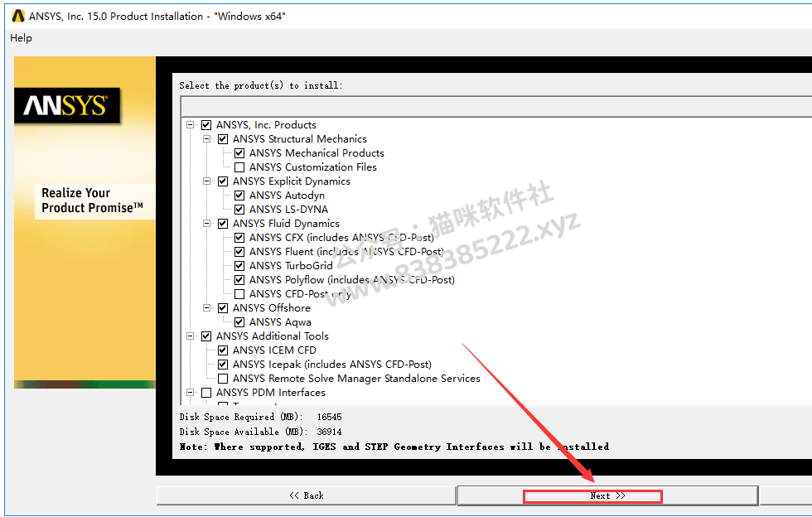Uncheck ANSYS CFX checkbox
812x517 pixels.
point(239,238)
